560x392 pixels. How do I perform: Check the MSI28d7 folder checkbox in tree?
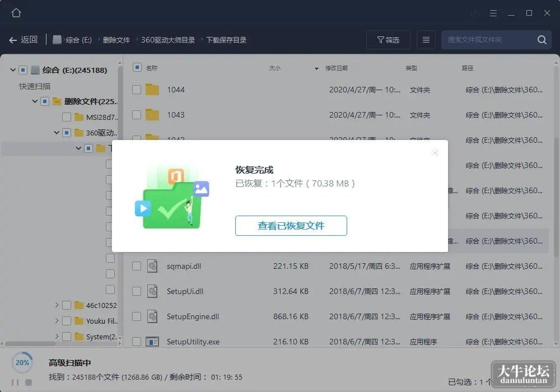(x=67, y=117)
